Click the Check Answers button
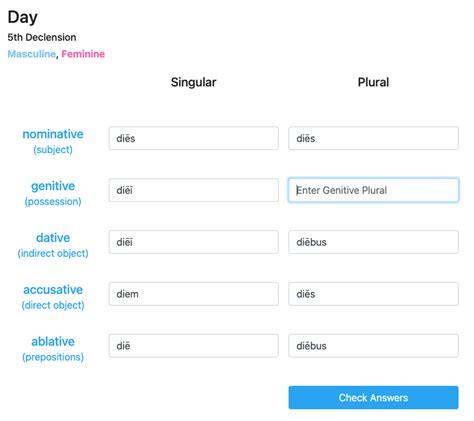Image resolution: width=474 pixels, height=421 pixels. (373, 397)
